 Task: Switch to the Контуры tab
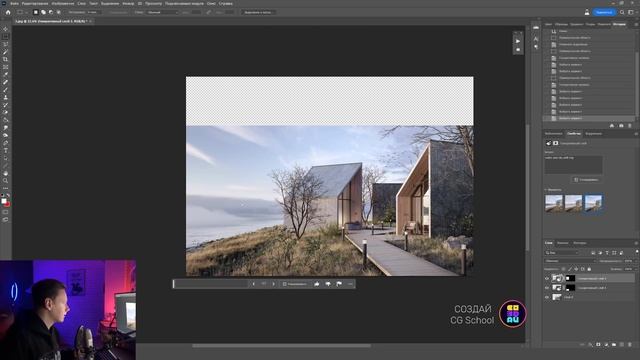click(x=580, y=243)
